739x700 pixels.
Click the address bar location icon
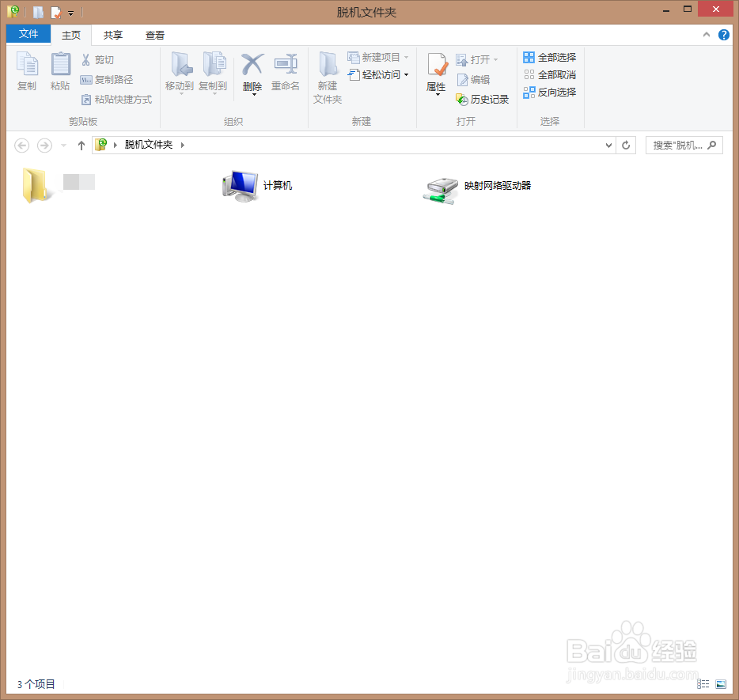(x=100, y=145)
